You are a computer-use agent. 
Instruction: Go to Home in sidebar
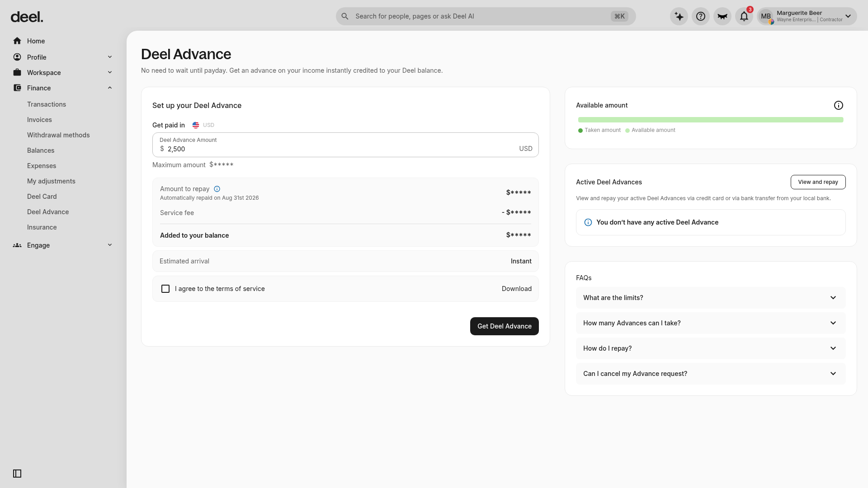(36, 41)
